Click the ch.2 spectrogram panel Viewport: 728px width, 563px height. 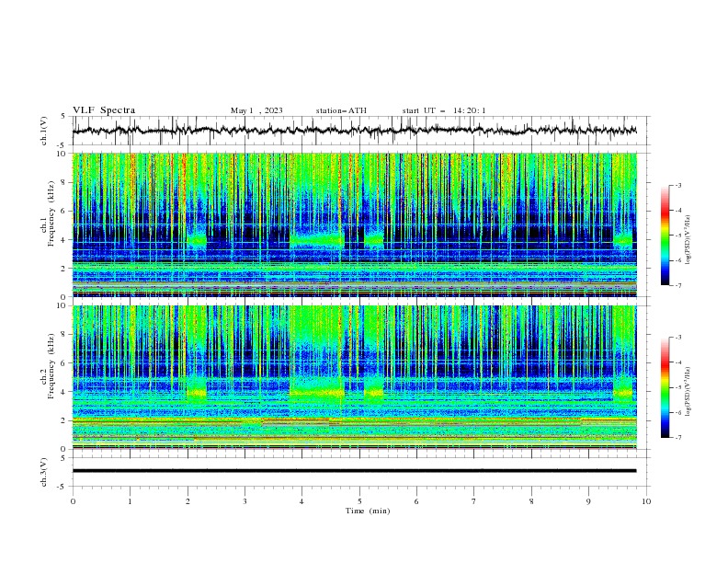(355, 377)
